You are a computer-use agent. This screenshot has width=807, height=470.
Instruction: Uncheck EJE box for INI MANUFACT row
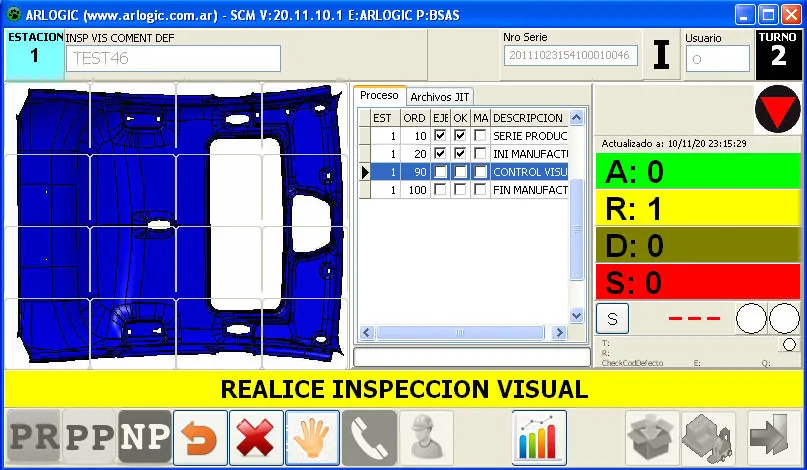(x=440, y=153)
